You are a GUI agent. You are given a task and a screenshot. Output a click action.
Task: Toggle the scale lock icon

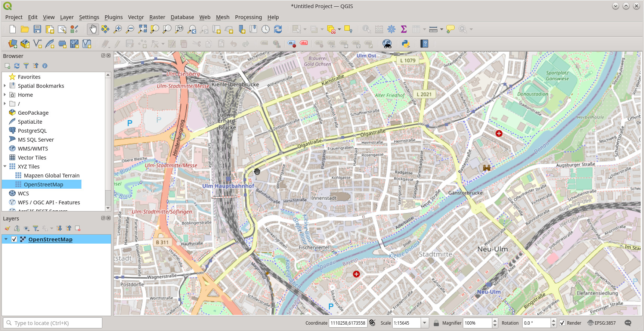[436, 323]
